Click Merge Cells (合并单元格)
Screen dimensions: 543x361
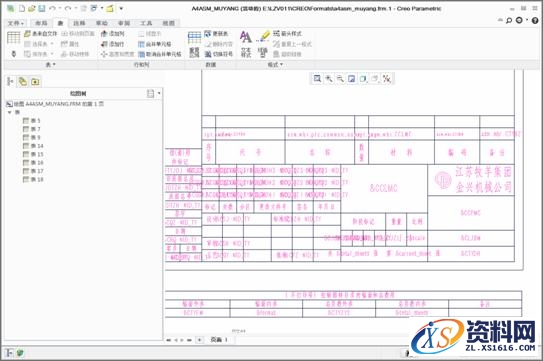click(x=154, y=44)
